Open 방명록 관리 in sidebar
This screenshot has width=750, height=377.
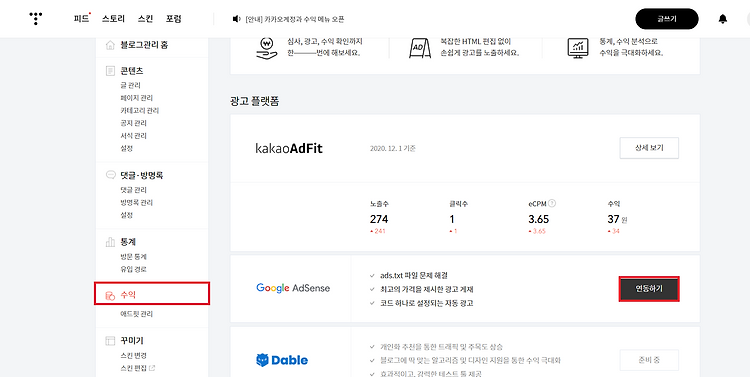(x=137, y=202)
